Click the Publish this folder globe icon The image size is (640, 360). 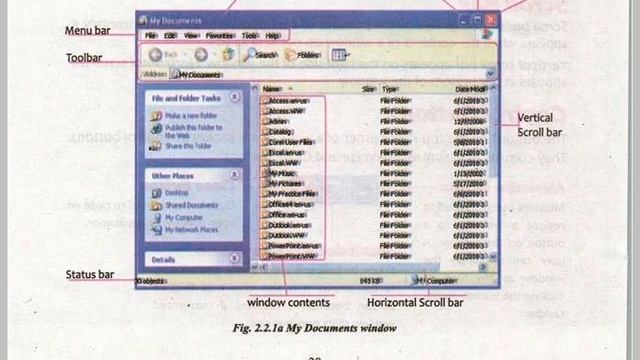(x=156, y=129)
